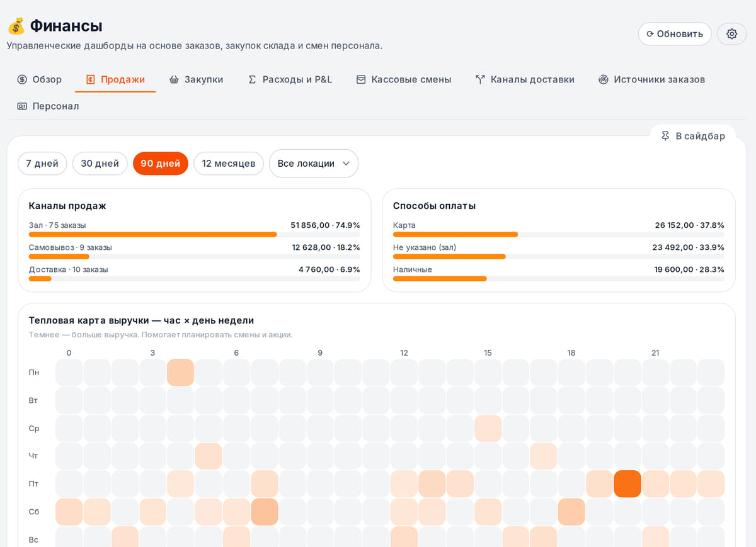This screenshot has width=756, height=547.
Task: Click the ID card icon on Персонал
Action: pos(22,106)
